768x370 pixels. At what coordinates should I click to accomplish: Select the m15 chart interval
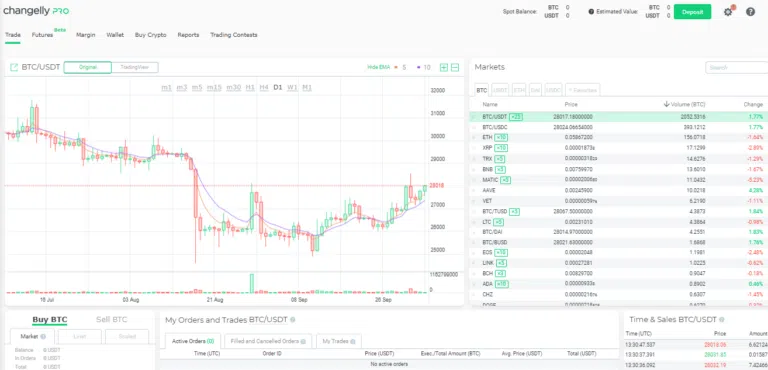(214, 88)
